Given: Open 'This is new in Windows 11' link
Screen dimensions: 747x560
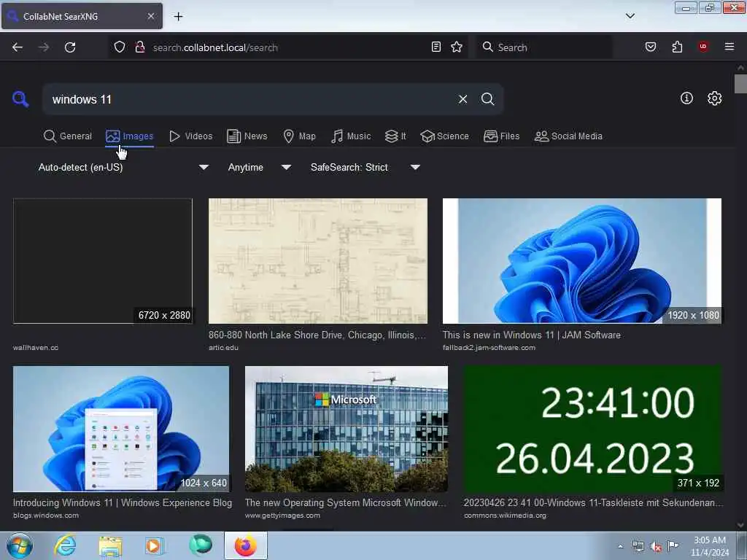Looking at the screenshot, I should click(x=532, y=335).
